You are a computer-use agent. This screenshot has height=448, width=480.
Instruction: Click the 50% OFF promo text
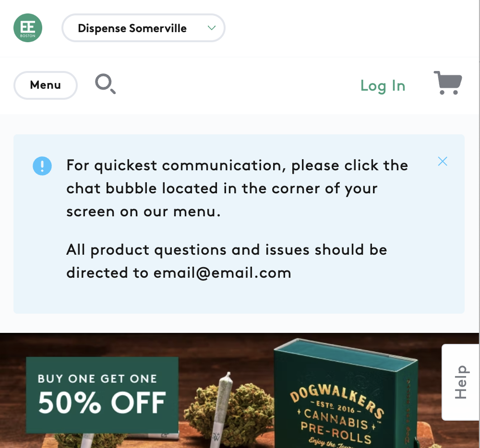pos(102,403)
